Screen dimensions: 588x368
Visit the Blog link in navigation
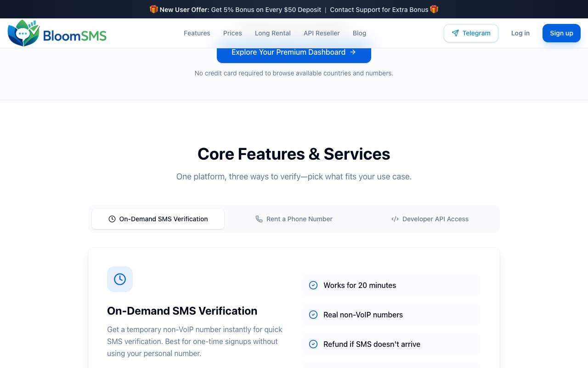[x=359, y=33]
